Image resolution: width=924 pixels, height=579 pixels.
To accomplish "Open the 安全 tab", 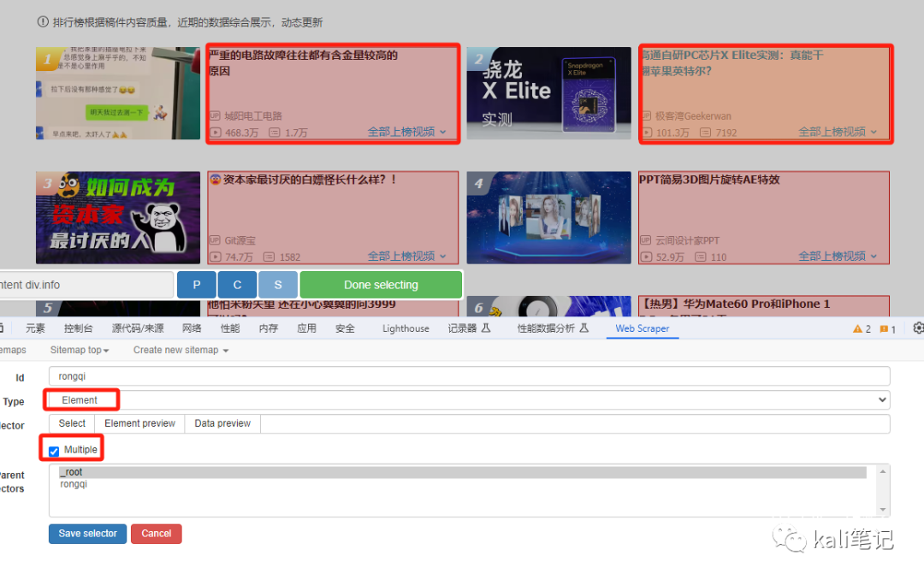I will tap(345, 328).
